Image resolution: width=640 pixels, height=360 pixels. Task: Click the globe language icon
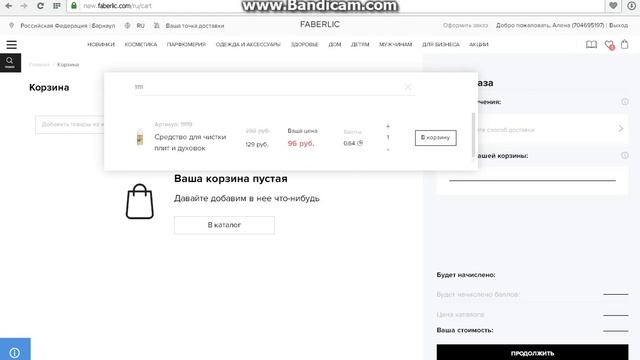[x=127, y=25]
